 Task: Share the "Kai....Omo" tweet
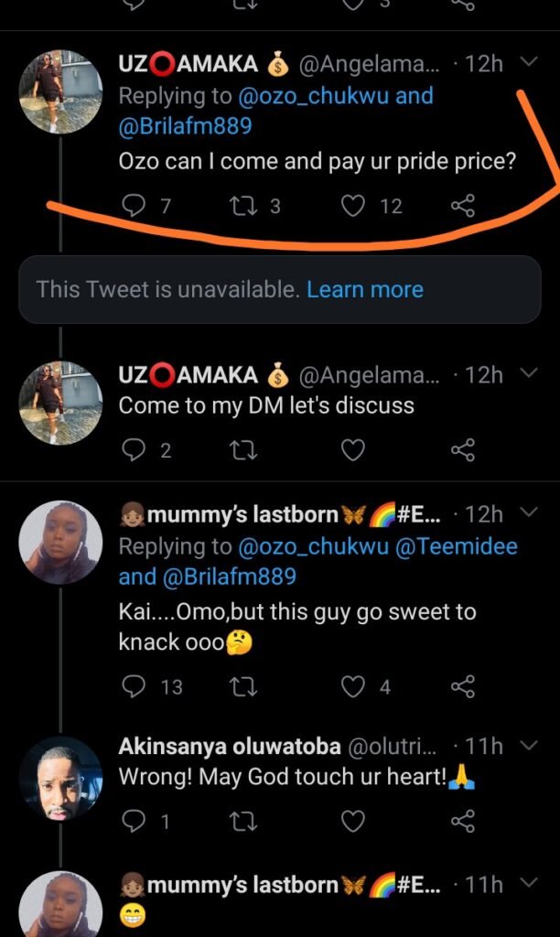[463, 686]
